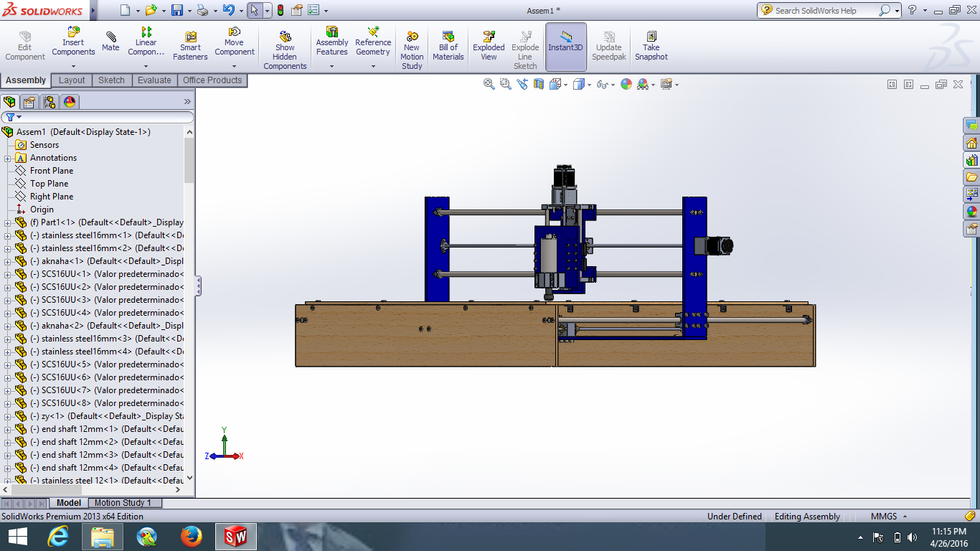Open Smart Fasteners tool
The height and width of the screenshot is (551, 980).
pos(190,47)
